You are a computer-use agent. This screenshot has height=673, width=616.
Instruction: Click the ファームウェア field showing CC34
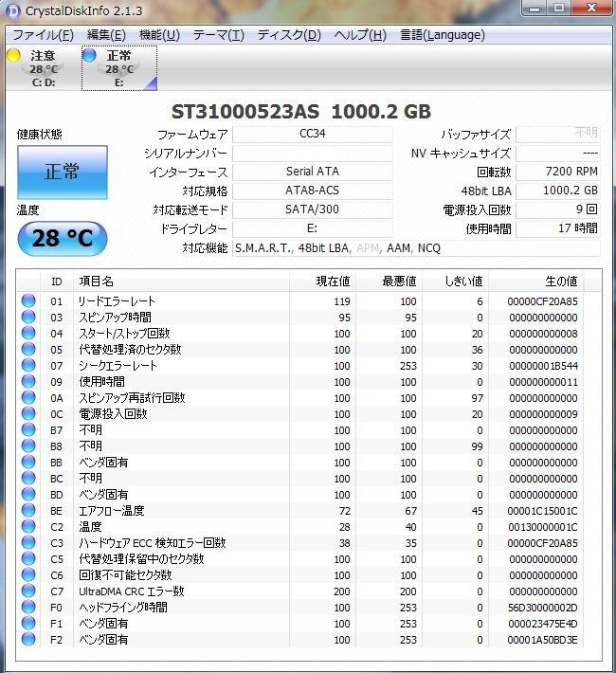tap(312, 134)
